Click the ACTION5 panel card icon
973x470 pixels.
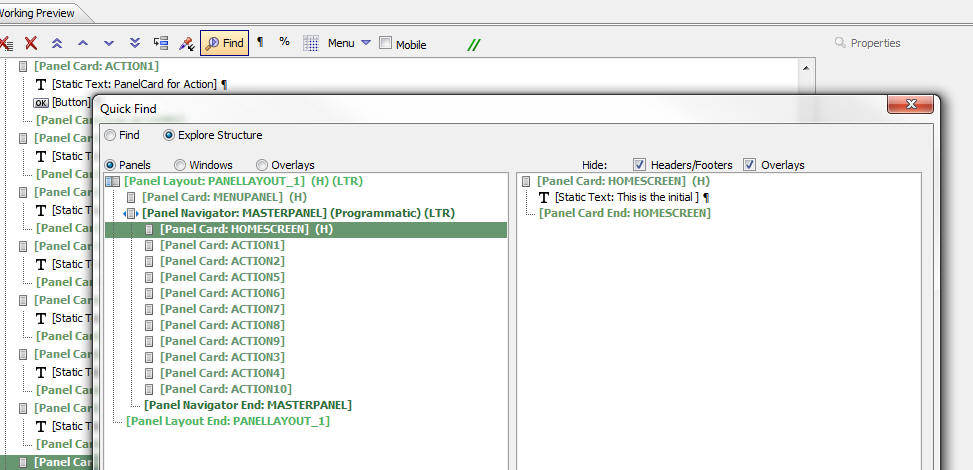tap(149, 278)
